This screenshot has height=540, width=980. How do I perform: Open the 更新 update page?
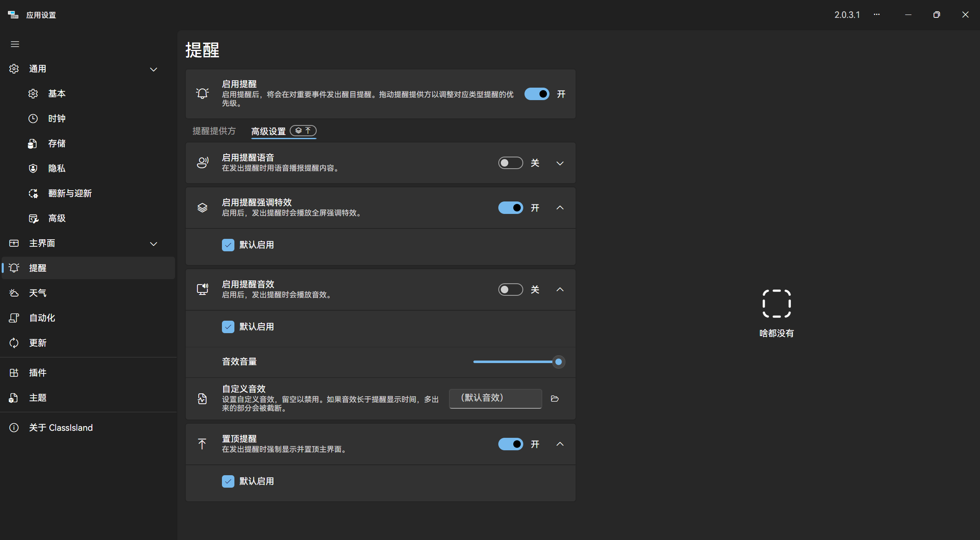37,343
